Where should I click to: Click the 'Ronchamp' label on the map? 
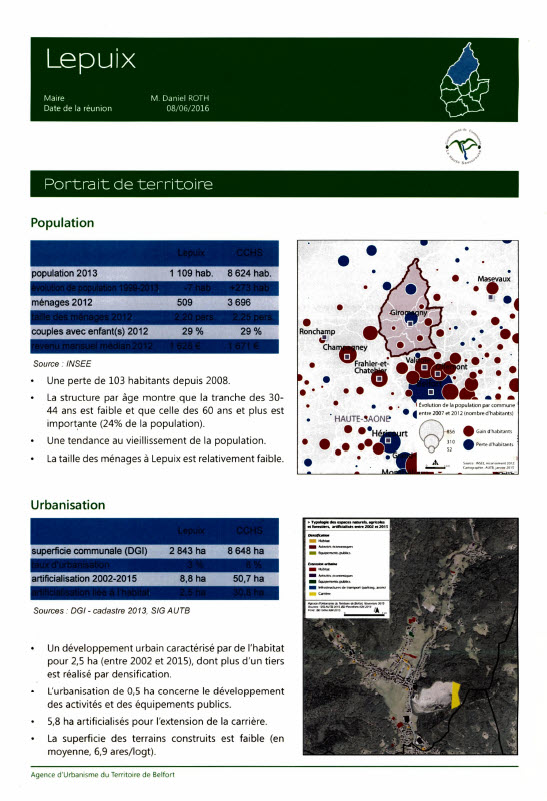pyautogui.click(x=317, y=332)
